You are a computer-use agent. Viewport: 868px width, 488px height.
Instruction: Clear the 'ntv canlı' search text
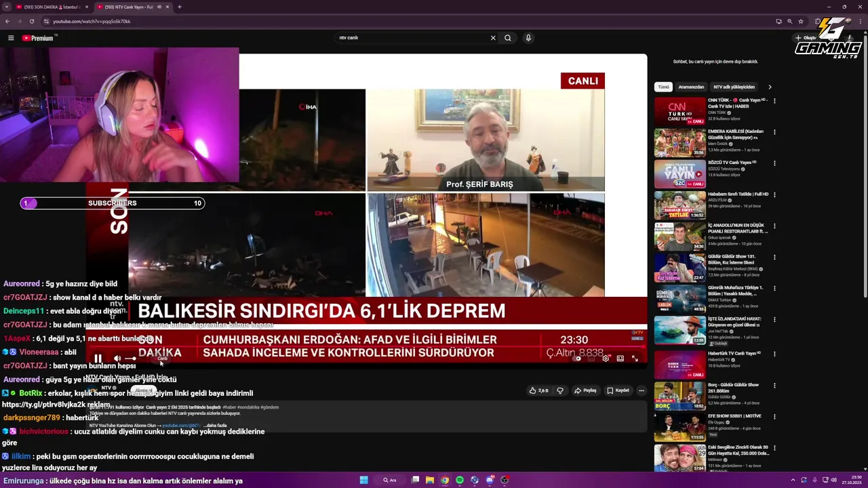tap(493, 38)
